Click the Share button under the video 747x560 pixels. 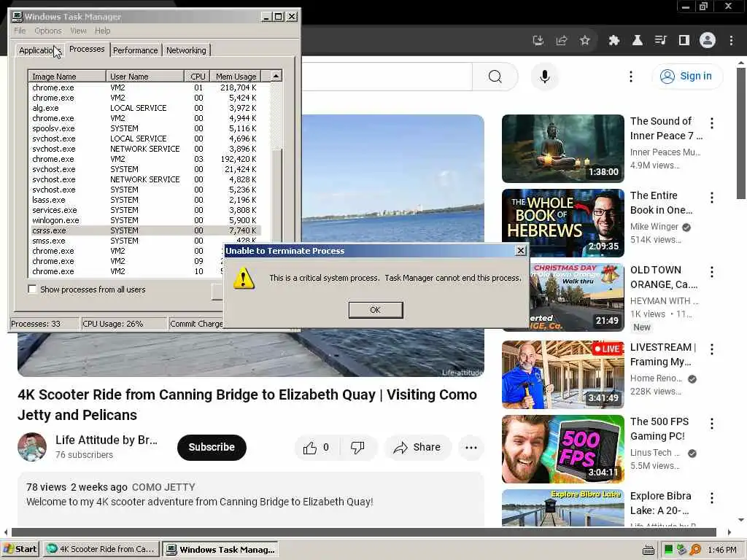click(417, 447)
